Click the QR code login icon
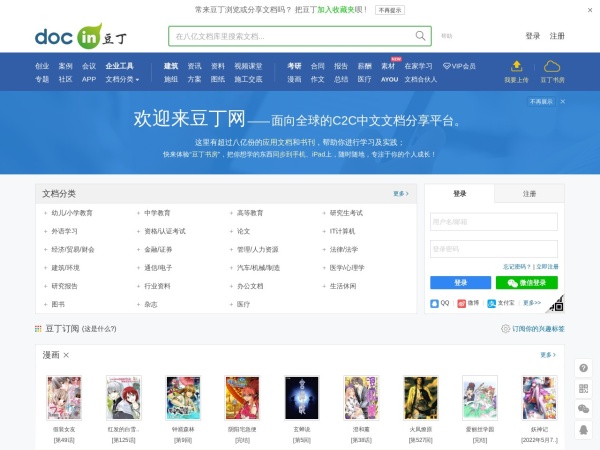This screenshot has width=600, height=450. pyautogui.click(x=556, y=303)
